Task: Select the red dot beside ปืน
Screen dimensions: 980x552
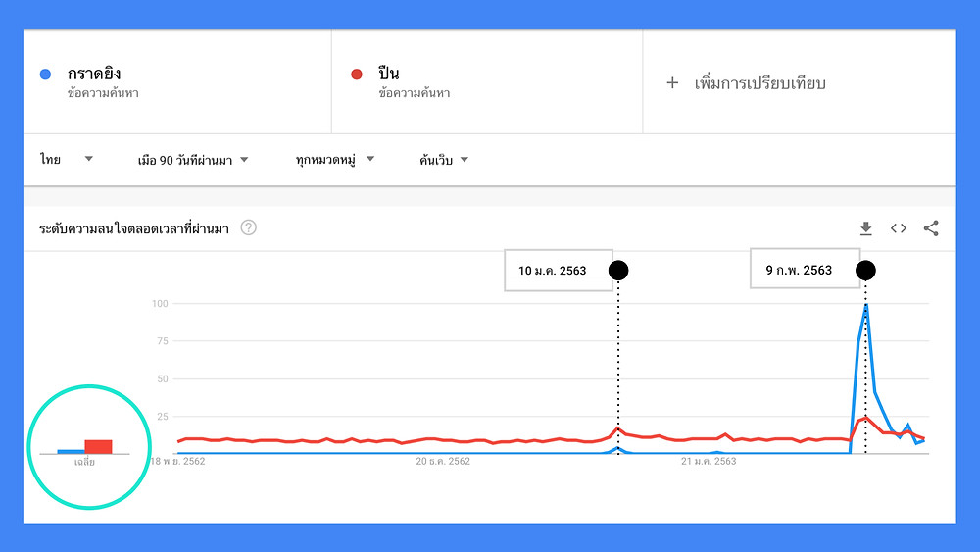Action: point(357,75)
